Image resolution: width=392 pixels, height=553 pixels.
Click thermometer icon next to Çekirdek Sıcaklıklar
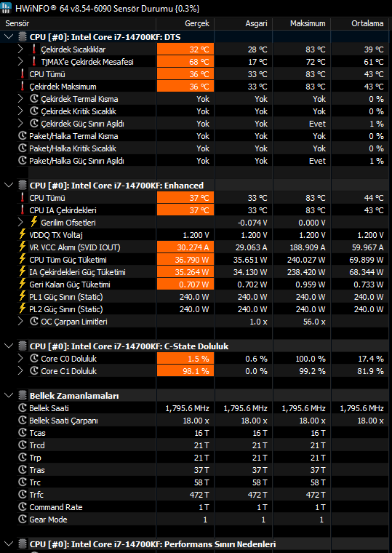tap(34, 49)
